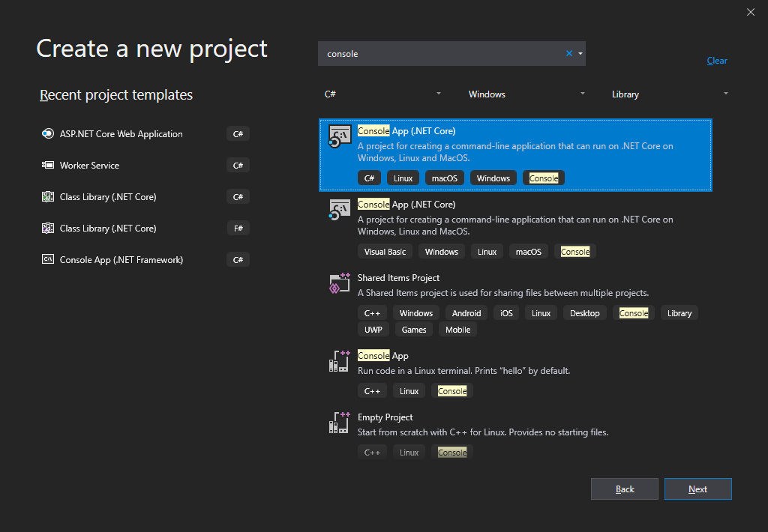Image resolution: width=768 pixels, height=532 pixels.
Task: Click the Visual Basic Console App icon
Action: pos(340,210)
